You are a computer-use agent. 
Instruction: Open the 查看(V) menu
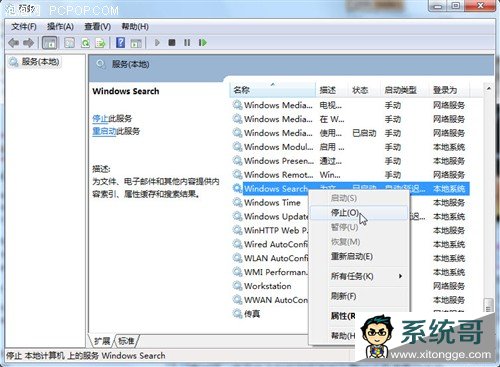pyautogui.click(x=97, y=27)
